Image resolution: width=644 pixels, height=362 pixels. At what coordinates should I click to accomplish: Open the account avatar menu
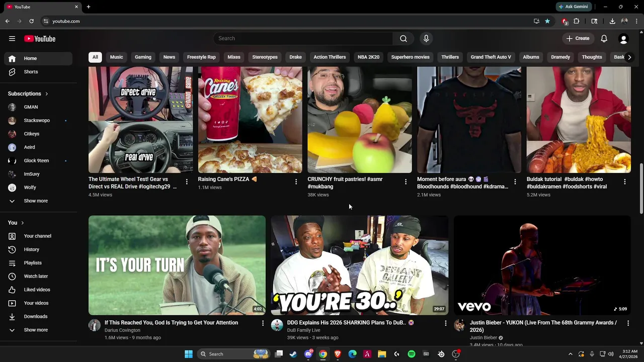pos(623,39)
